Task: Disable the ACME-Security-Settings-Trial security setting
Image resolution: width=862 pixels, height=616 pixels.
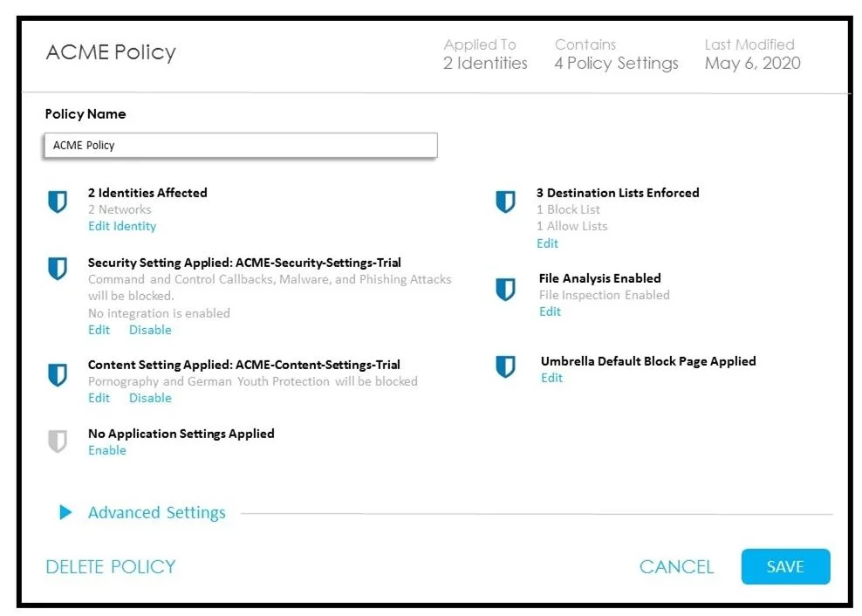Action: coord(150,330)
